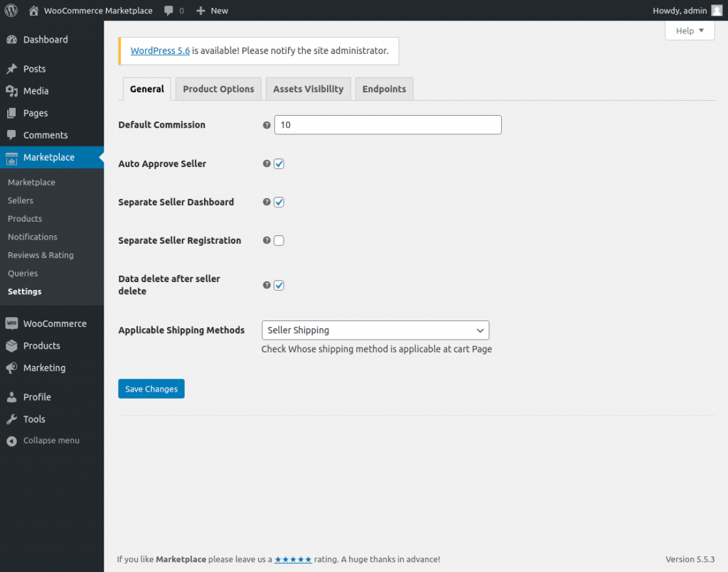Image resolution: width=728 pixels, height=572 pixels.
Task: Click the Dashboard gauge icon
Action: tap(12, 40)
